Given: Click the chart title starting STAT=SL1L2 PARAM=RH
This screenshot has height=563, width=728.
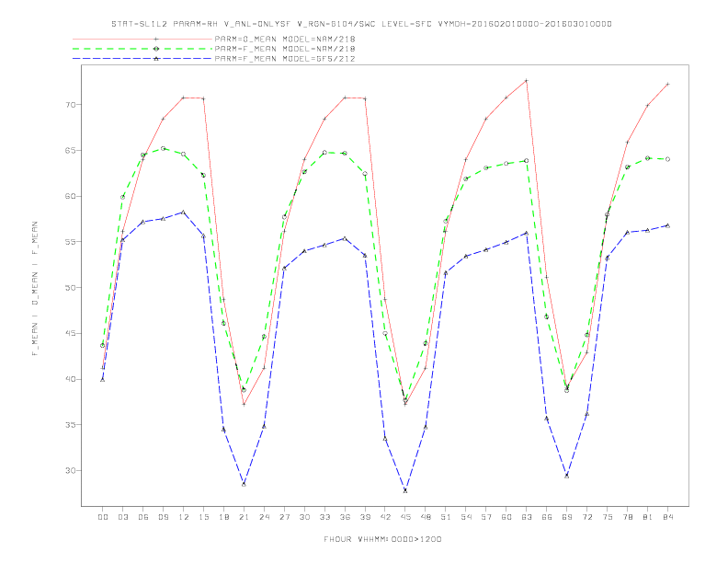Looking at the screenshot, I should [x=361, y=24].
